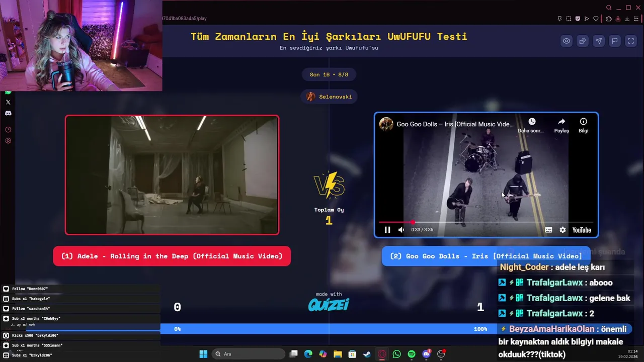
Task: Open WhatsApp from the taskbar
Action: (396, 354)
